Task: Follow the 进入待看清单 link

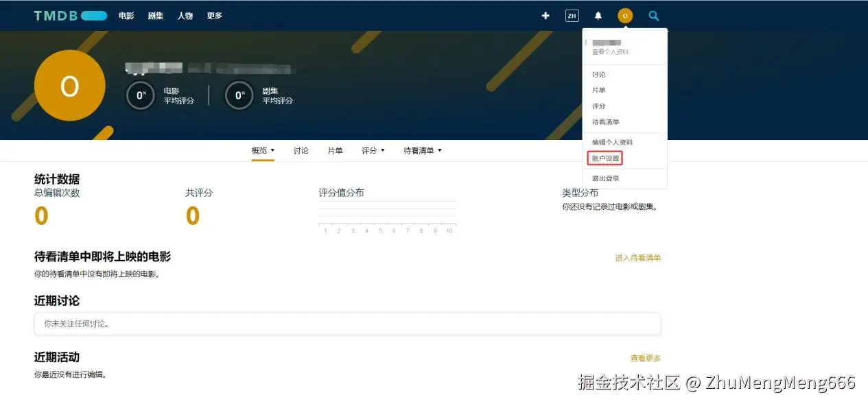Action: point(638,259)
